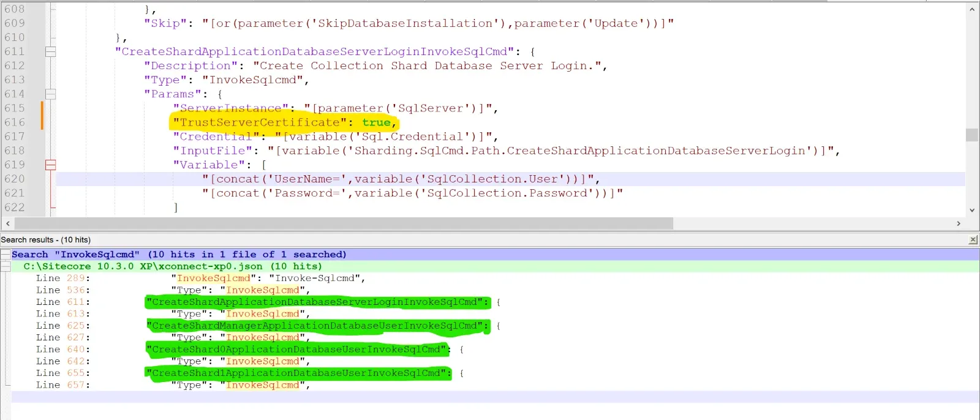Collapse xconnect-xp0.json file results node
Viewport: 980px width, 420px height.
[x=6, y=266]
